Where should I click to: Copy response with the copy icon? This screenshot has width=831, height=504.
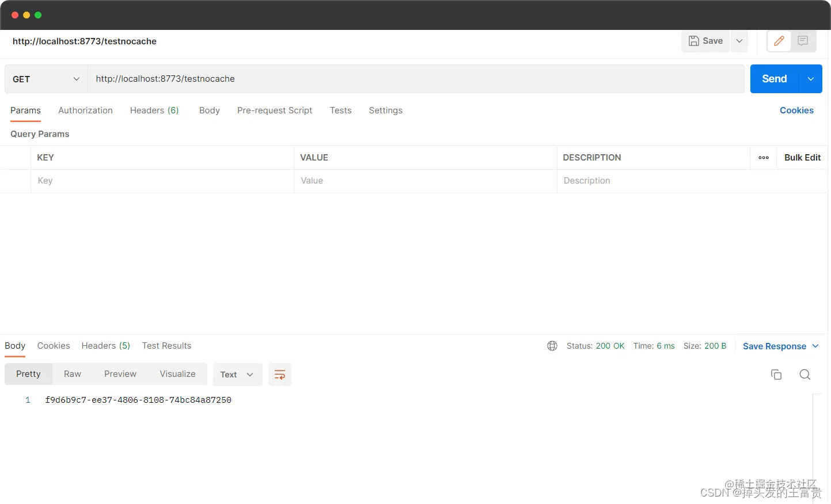point(776,375)
